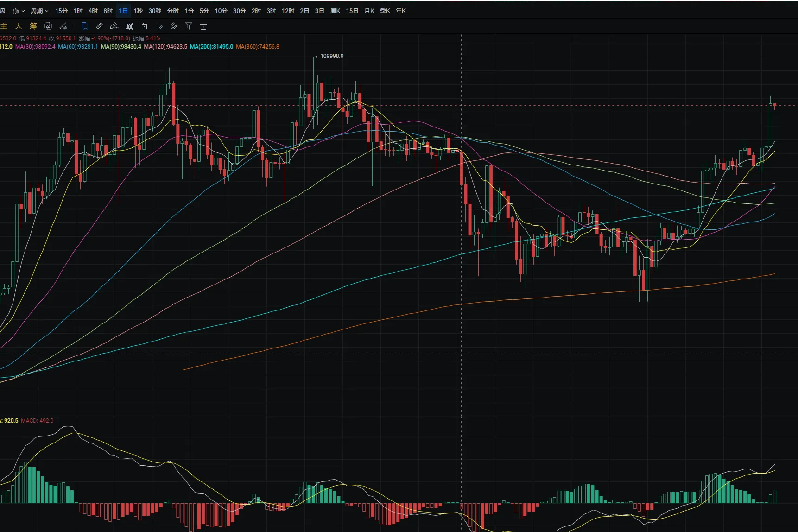This screenshot has width=798, height=532.
Task: Pick the 季K quarterly timeframe
Action: click(385, 11)
